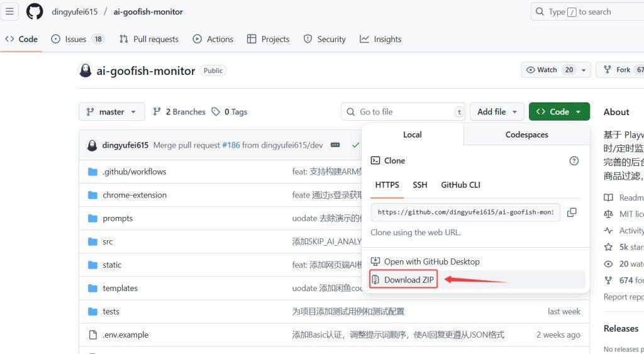644x354 pixels.
Task: Open the Add file dropdown
Action: pos(497,112)
